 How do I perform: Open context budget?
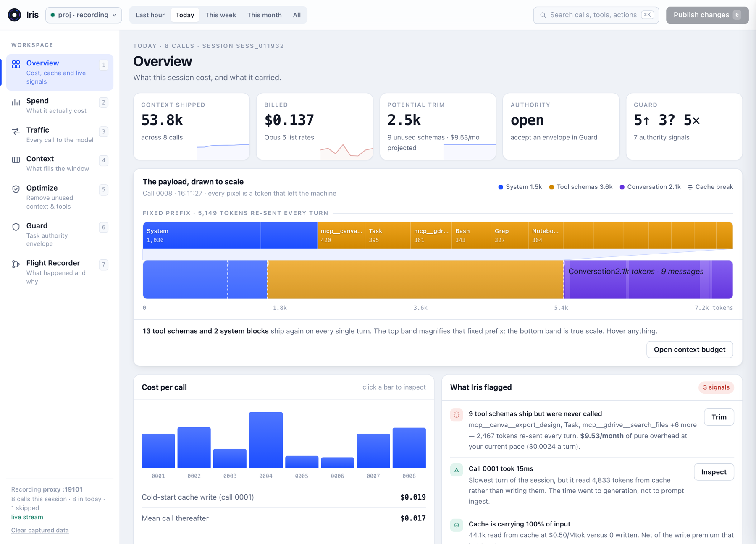click(690, 350)
